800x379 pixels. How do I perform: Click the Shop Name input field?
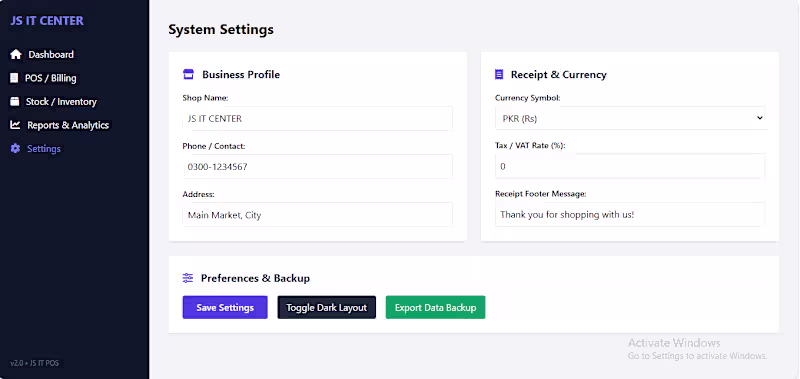pyautogui.click(x=317, y=118)
